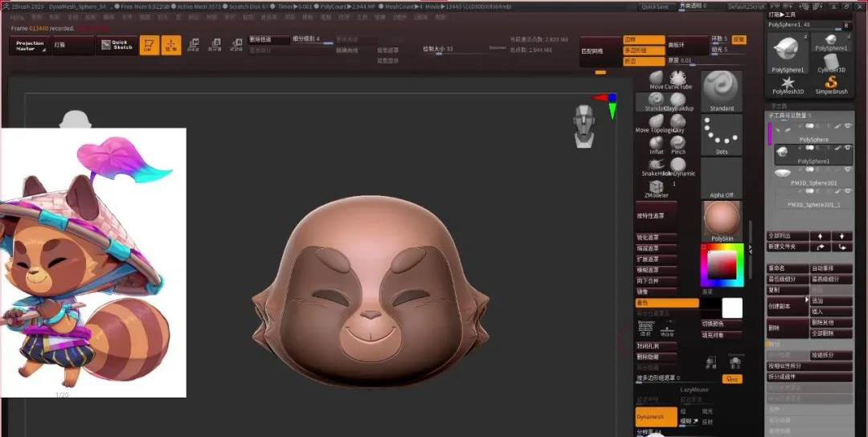
Task: Open the Alpha menu in menu bar
Action: click(x=17, y=17)
